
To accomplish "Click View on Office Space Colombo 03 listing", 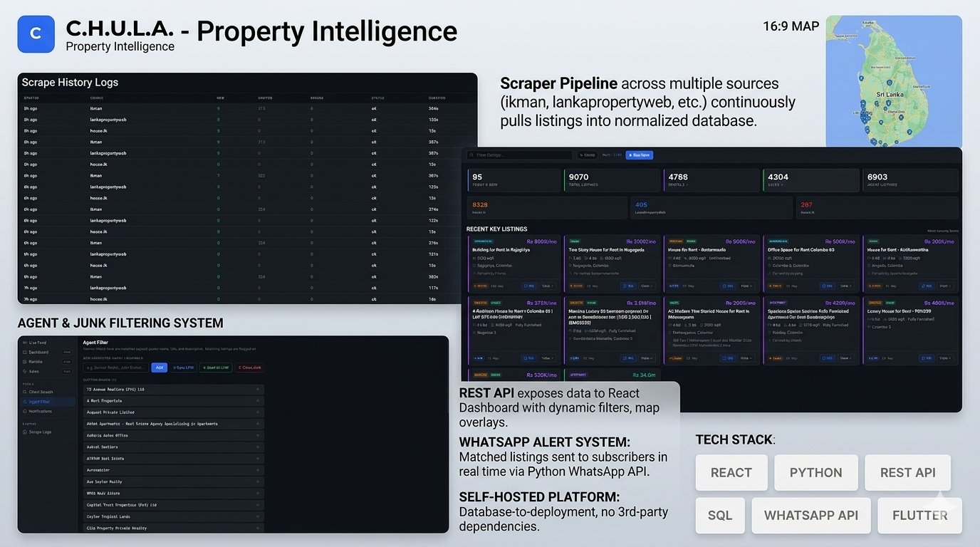I will coord(846,286).
